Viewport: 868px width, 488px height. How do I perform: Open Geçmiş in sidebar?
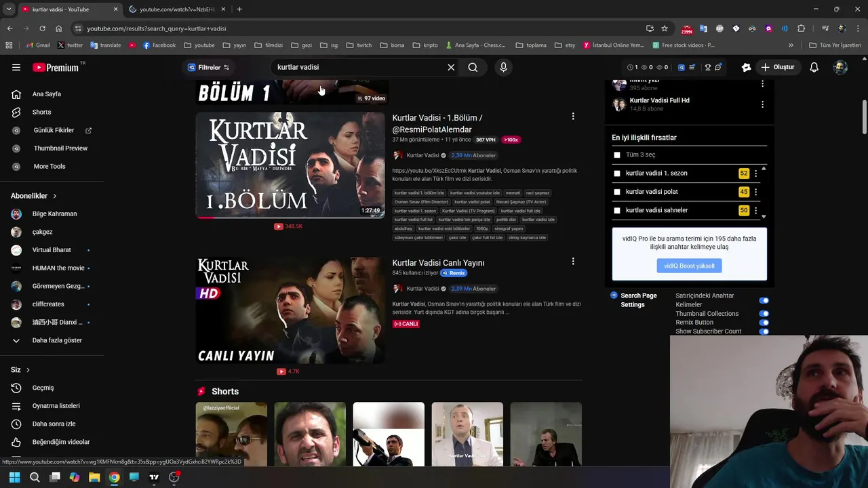pos(43,388)
